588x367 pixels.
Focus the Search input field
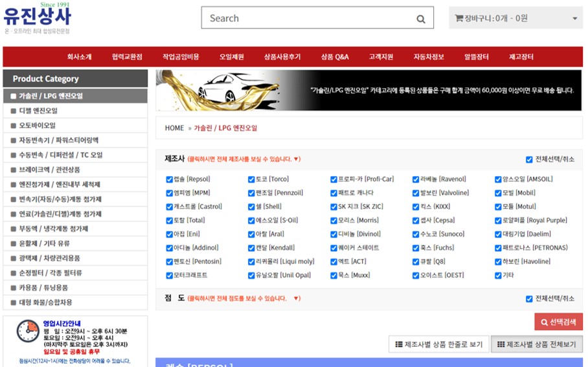tap(317, 17)
